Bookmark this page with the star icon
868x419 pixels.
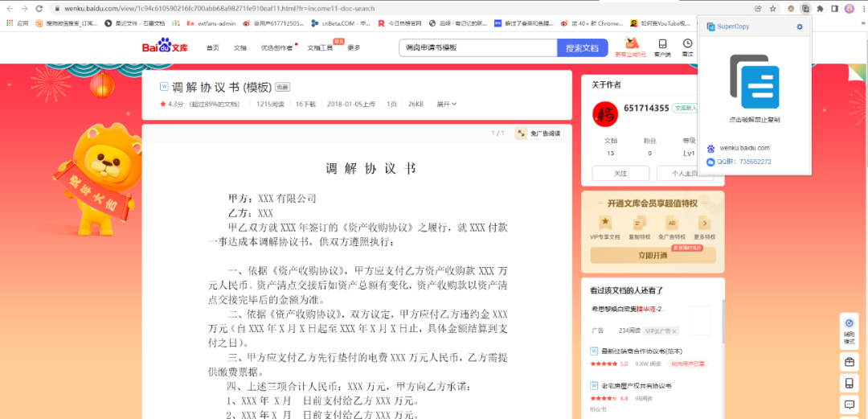click(x=773, y=8)
